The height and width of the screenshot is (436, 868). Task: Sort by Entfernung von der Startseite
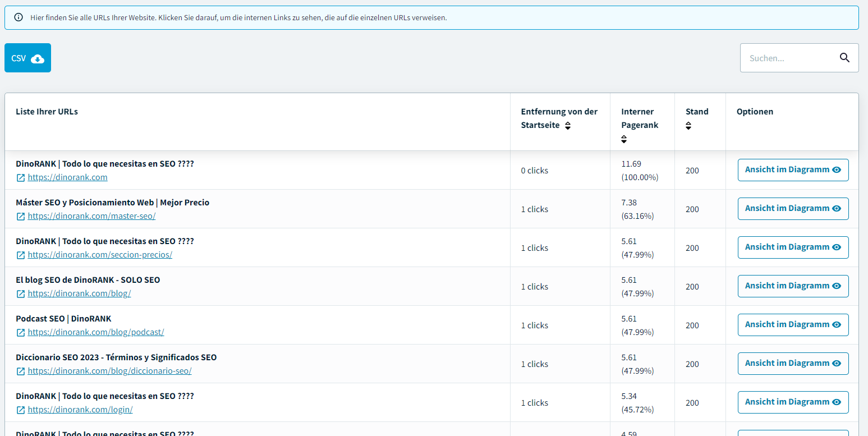pos(568,126)
